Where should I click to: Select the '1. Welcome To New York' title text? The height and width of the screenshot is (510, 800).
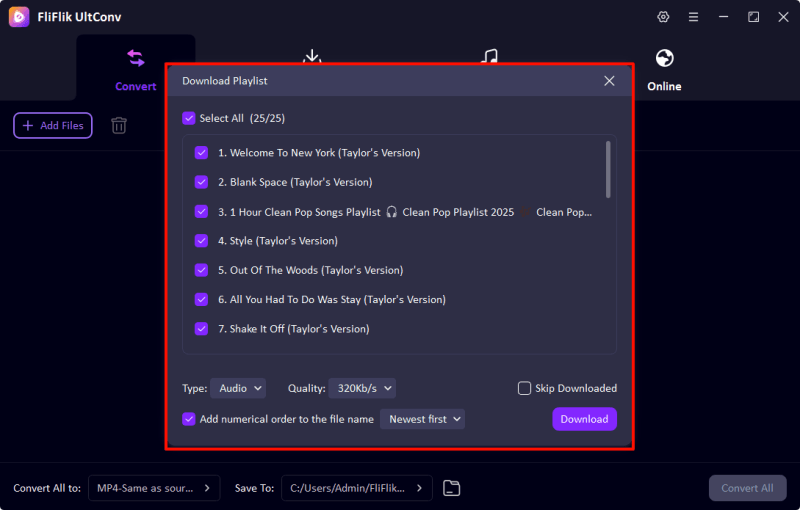pos(319,152)
